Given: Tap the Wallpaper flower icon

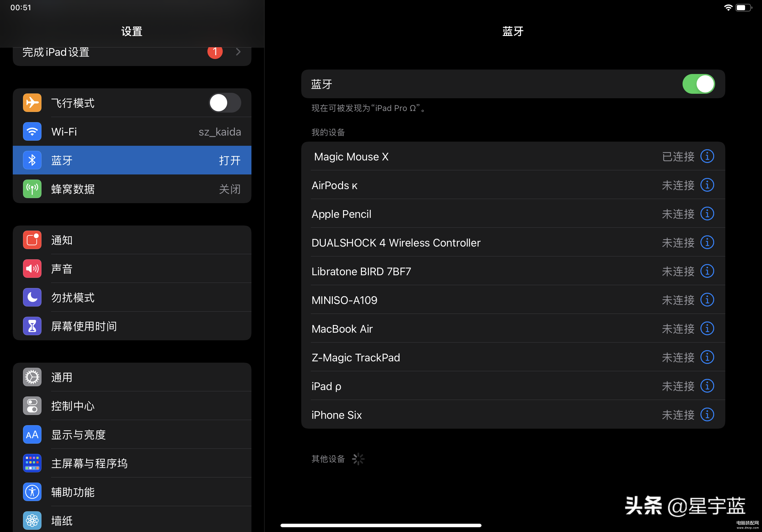Looking at the screenshot, I should click(32, 521).
